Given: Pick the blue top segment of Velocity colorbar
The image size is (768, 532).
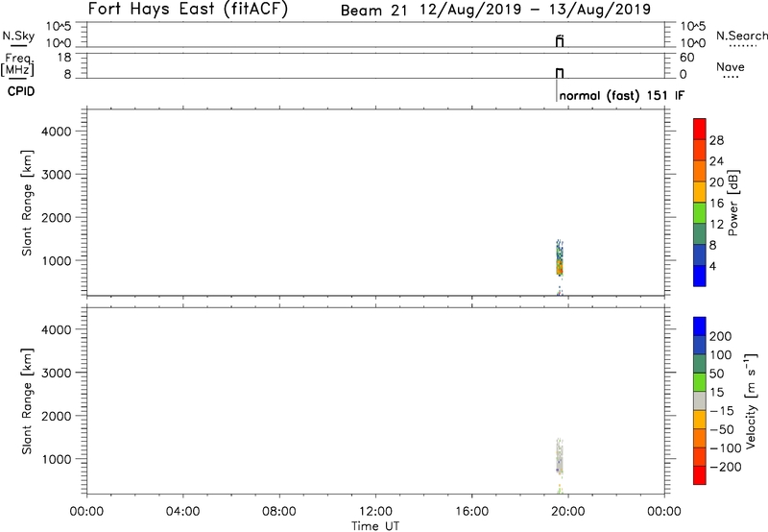Looking at the screenshot, I should click(700, 326).
